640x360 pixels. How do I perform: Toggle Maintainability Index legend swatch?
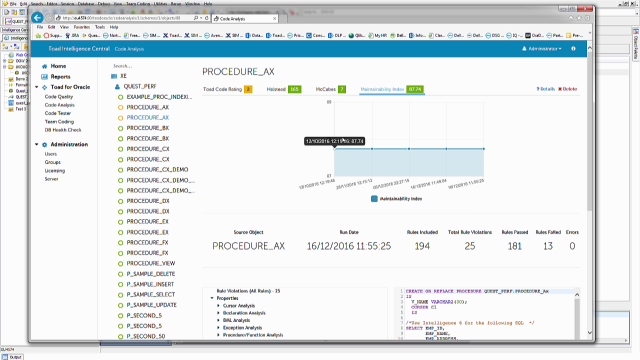(374, 199)
